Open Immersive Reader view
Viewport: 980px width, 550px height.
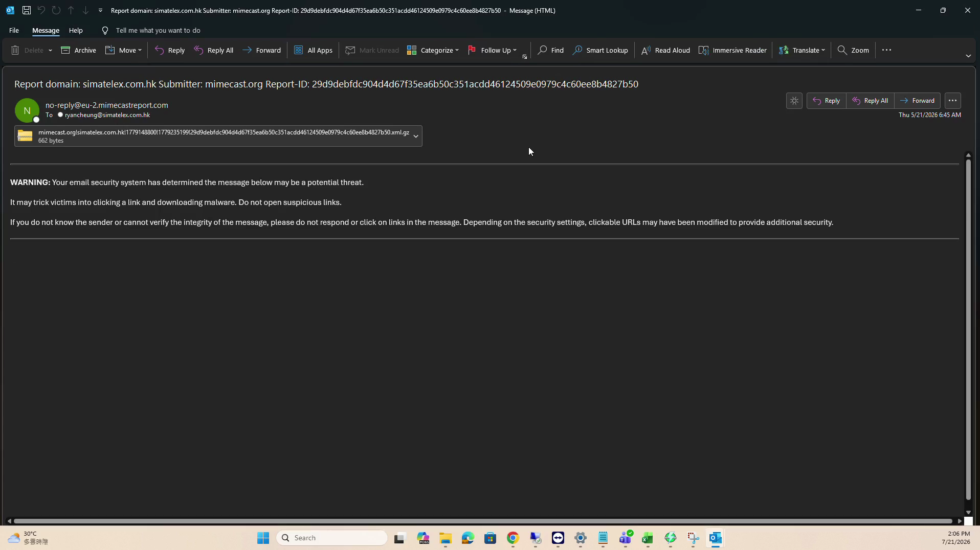click(x=732, y=50)
